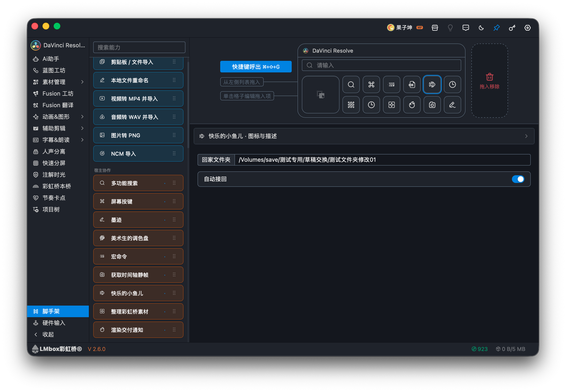Select the render flame grid cell icon
This screenshot has height=392, width=566.
pyautogui.click(x=412, y=105)
